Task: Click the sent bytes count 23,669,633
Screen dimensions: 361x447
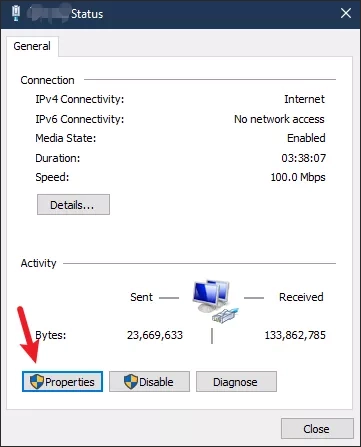Action: coord(155,335)
